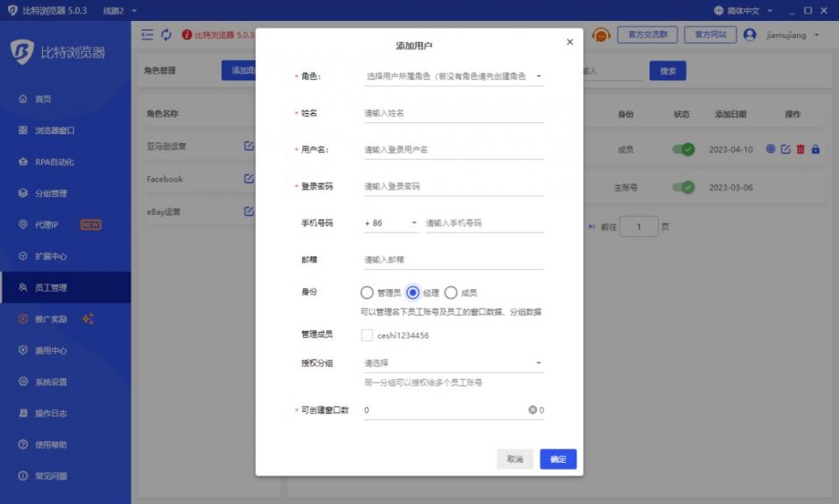
Task: Click the last page arrow icon beside 前往
Action: click(591, 227)
